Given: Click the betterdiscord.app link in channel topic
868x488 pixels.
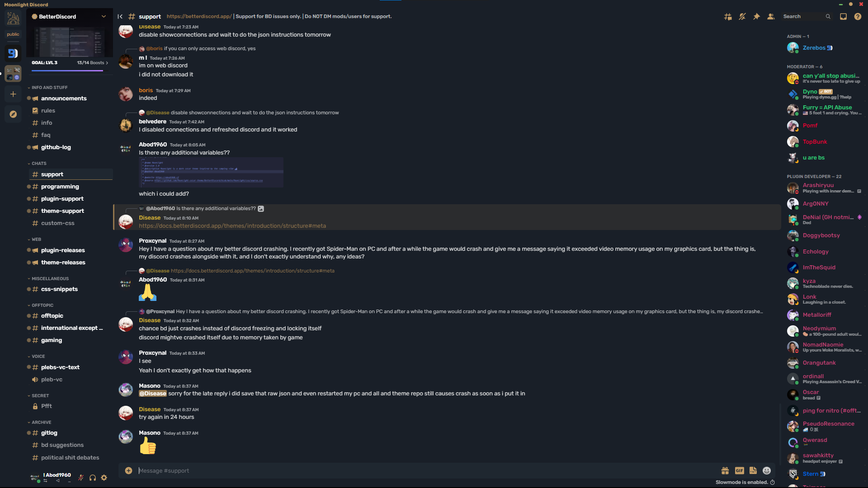Looking at the screenshot, I should pyautogui.click(x=199, y=17).
